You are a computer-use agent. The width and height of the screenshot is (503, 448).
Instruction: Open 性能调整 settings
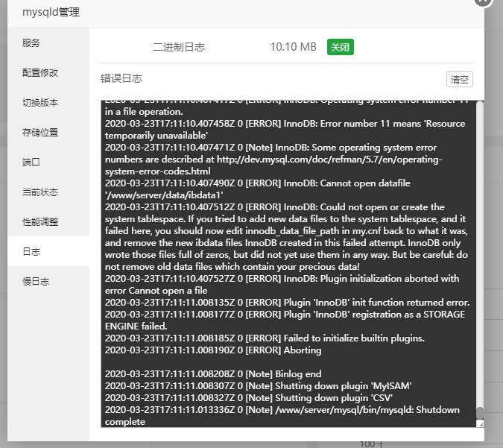click(x=48, y=221)
